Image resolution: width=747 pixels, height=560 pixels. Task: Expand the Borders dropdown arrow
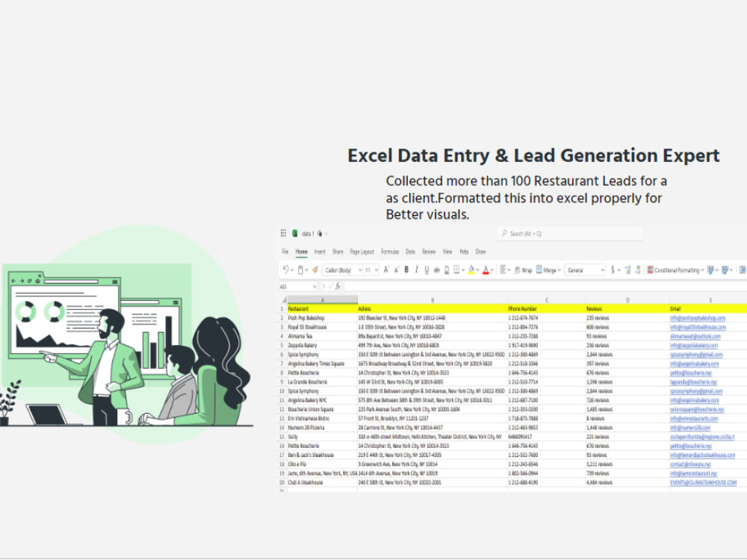pyautogui.click(x=462, y=270)
